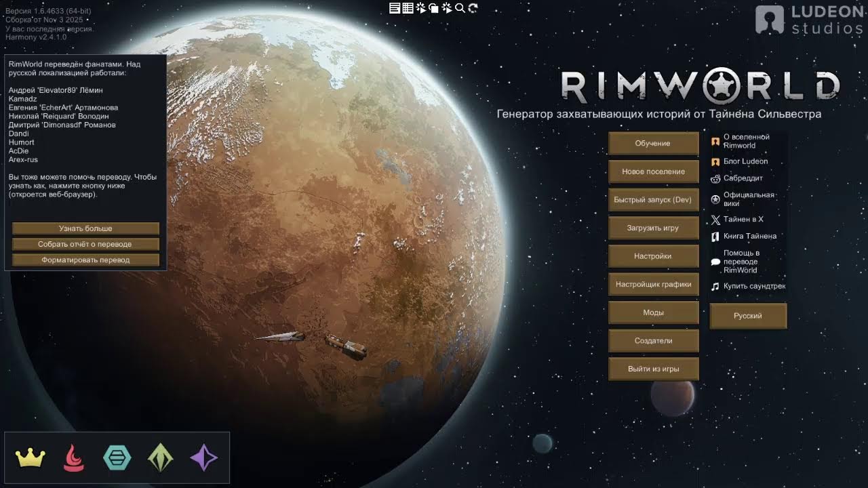Click Узнать больше button
This screenshot has width=868, height=488.
point(85,228)
